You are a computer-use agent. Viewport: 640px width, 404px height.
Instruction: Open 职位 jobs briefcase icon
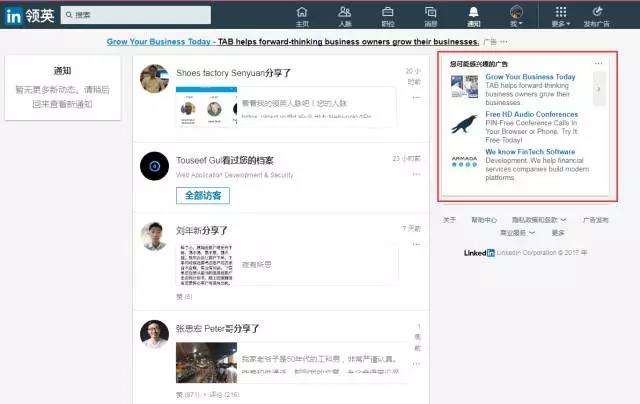[388, 16]
